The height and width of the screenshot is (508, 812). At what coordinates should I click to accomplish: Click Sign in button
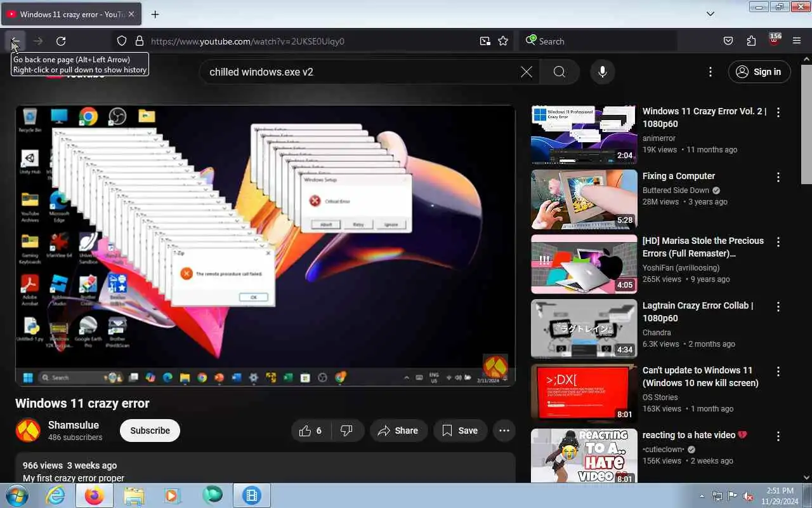(x=759, y=72)
